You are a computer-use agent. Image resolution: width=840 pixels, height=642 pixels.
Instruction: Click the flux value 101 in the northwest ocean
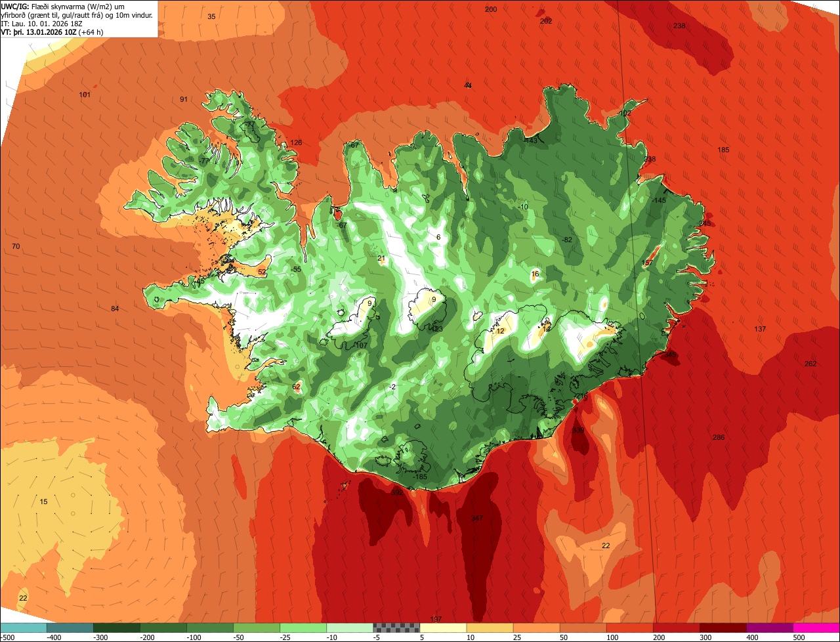[x=85, y=95]
